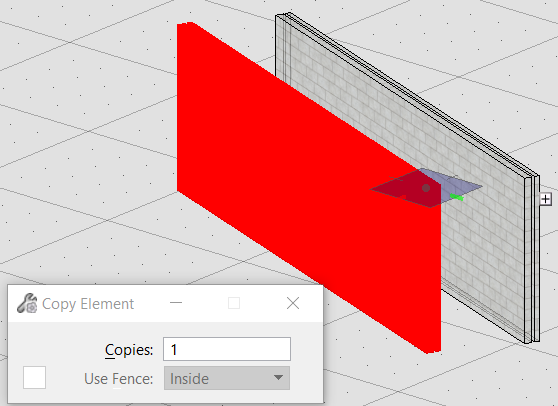This screenshot has height=406, width=558.
Task: Click the plus cursor marker near wall
Action: 546,199
